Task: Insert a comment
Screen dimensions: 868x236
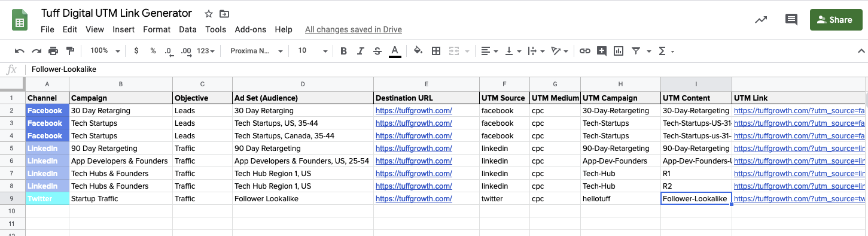Action: [x=602, y=51]
